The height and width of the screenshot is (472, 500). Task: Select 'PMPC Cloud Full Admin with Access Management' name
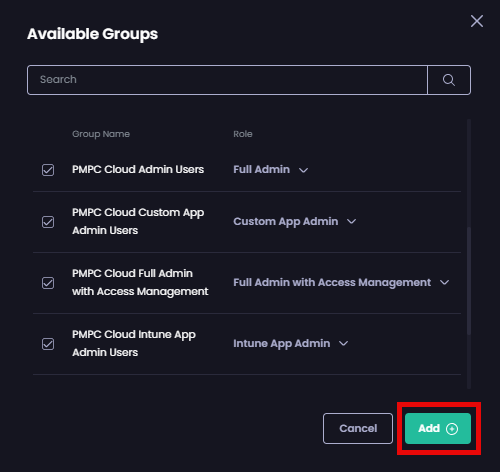pos(140,282)
